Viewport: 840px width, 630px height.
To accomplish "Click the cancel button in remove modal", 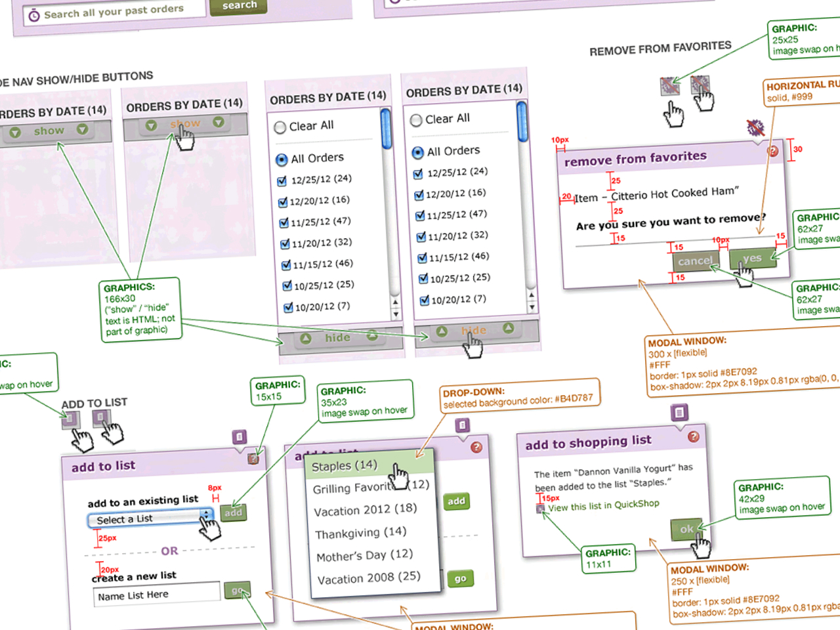I will (x=694, y=261).
